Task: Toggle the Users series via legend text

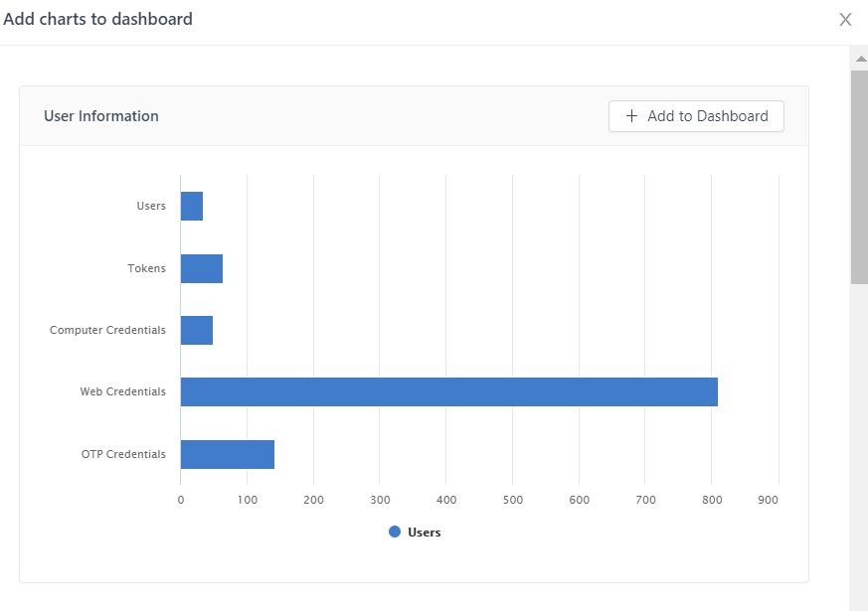Action: coord(424,533)
